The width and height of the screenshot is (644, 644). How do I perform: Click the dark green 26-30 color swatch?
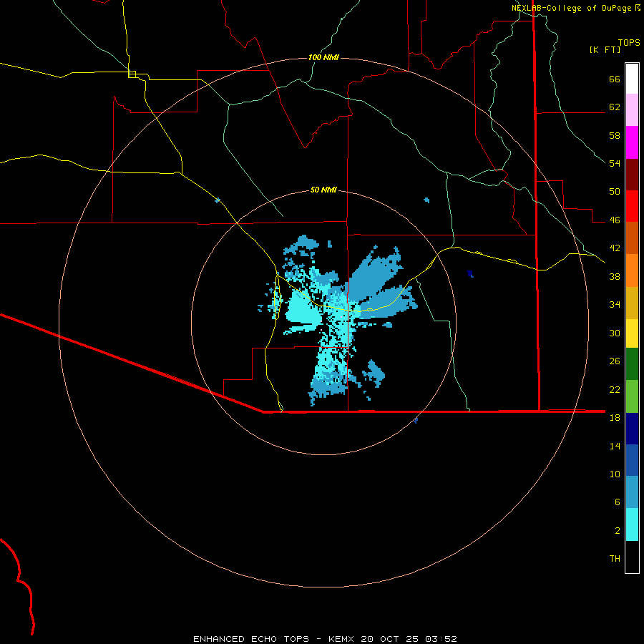(x=632, y=364)
